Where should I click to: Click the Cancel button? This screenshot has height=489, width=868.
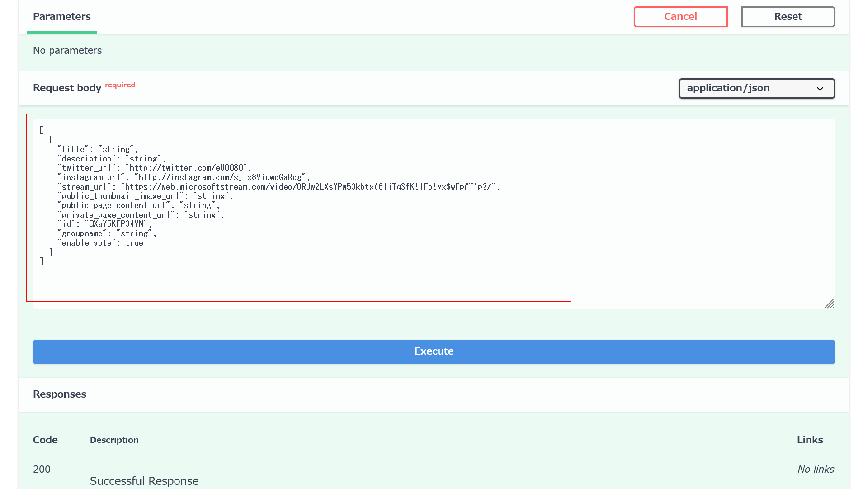680,17
